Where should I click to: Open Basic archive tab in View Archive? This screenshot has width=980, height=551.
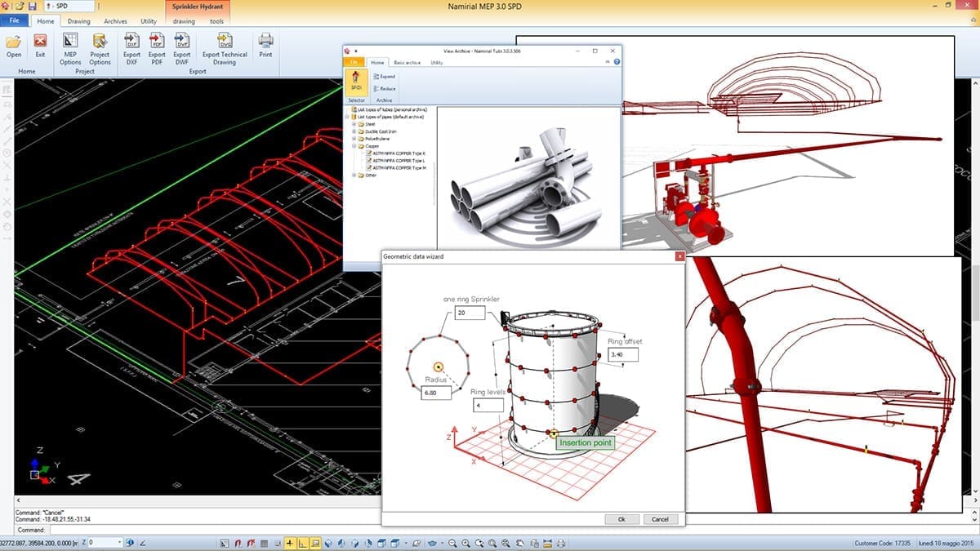click(x=407, y=62)
